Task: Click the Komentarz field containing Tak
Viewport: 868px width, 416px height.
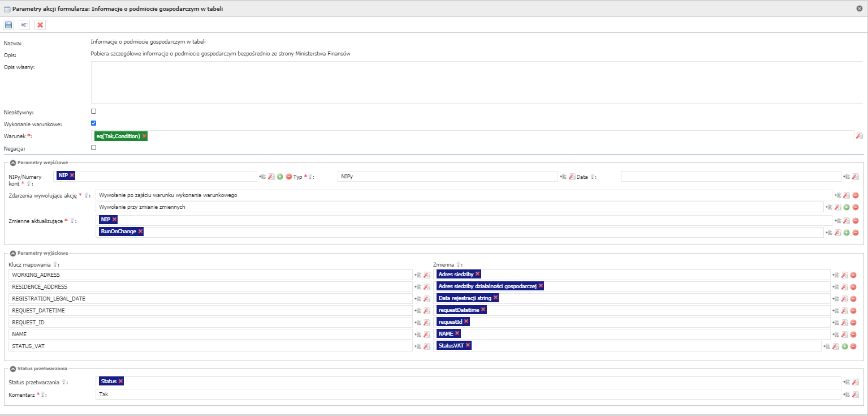Action: (469, 394)
